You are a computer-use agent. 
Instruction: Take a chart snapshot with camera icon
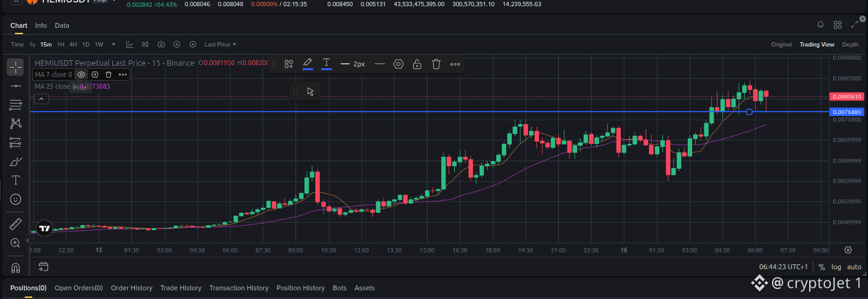click(x=161, y=45)
